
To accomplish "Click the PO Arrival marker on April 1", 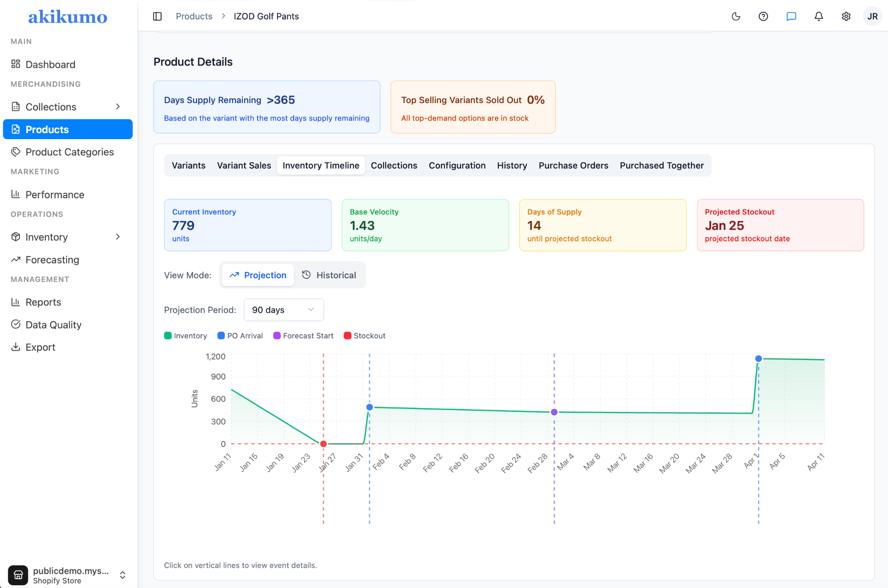I will pos(758,358).
